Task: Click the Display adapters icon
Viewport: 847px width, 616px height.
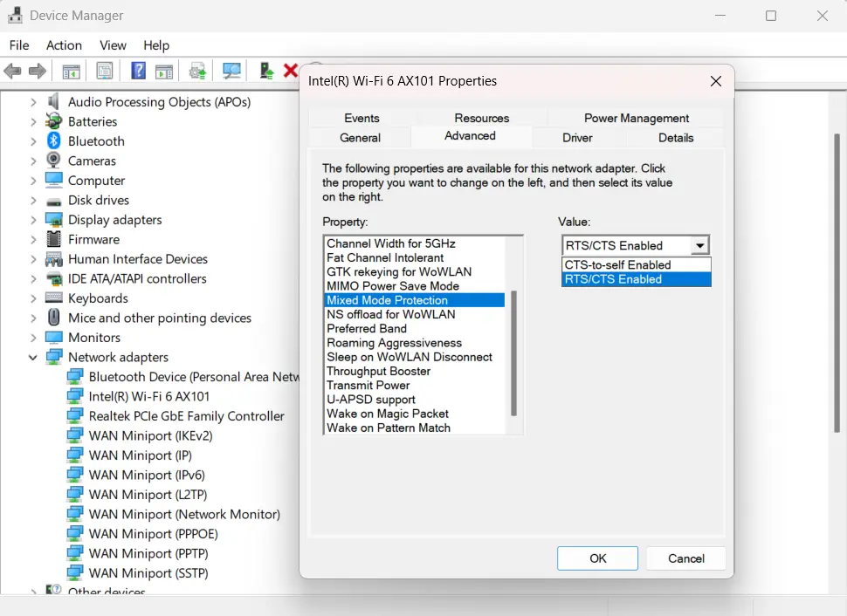Action: tap(53, 219)
